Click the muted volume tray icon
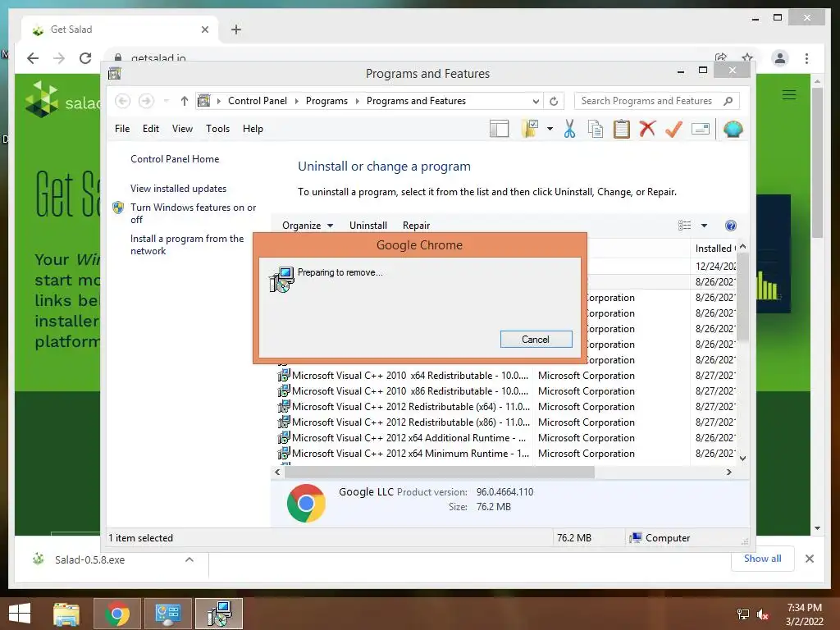The height and width of the screenshot is (630, 840). [x=762, y=614]
